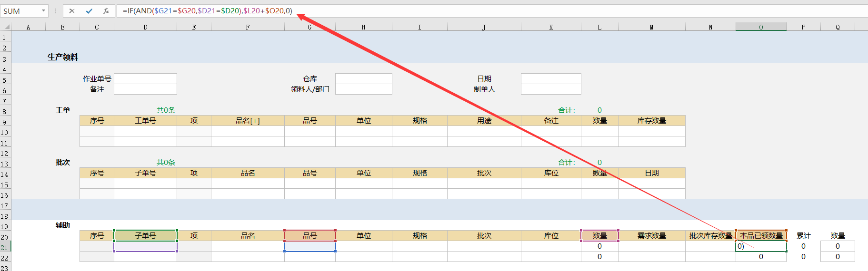Select the 作业单号 input cell

pyautogui.click(x=145, y=78)
